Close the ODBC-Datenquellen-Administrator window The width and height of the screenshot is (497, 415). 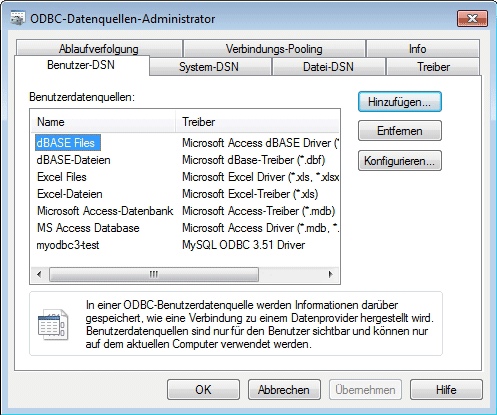pyautogui.click(x=472, y=18)
